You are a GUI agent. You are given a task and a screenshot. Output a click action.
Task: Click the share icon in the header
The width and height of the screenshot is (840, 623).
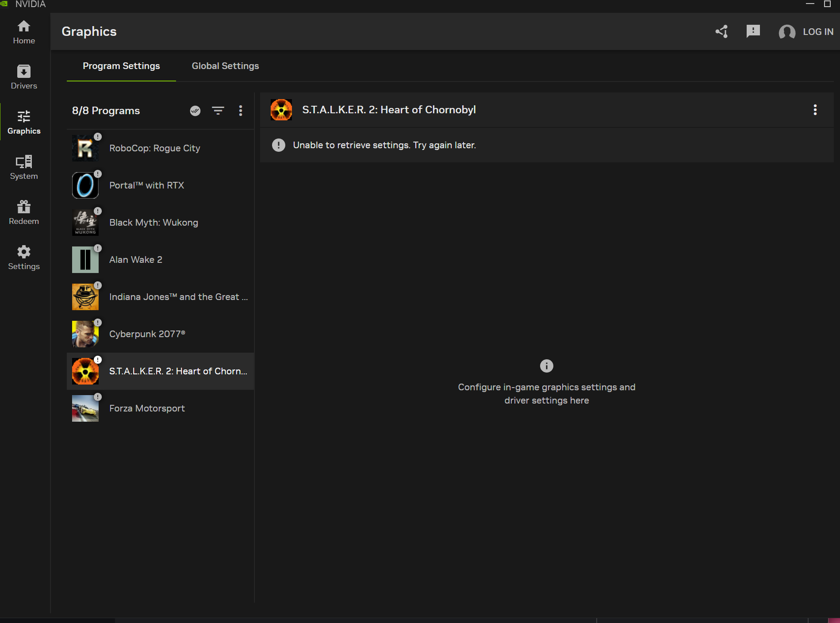(x=722, y=31)
